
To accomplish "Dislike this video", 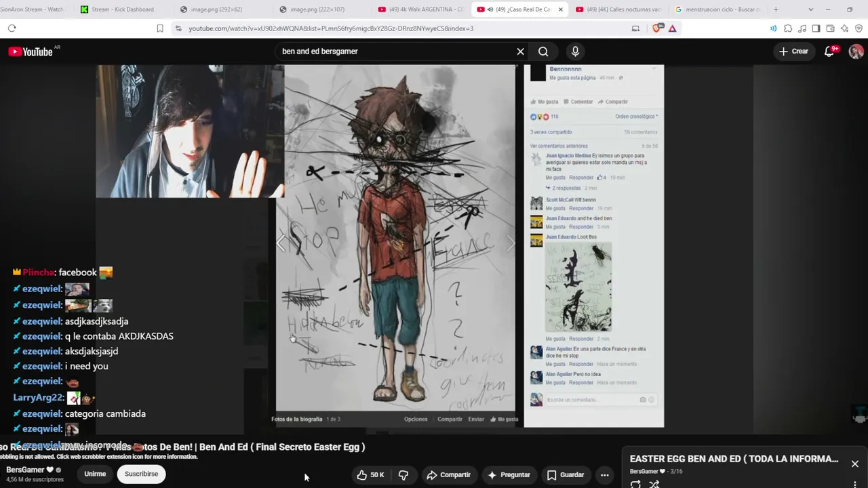I will pos(403,475).
